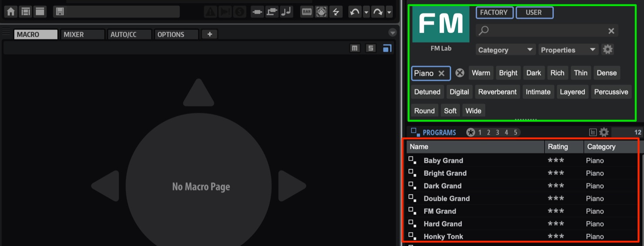Click the FM Lab instrument thumbnail
Image resolution: width=644 pixels, height=246 pixels.
[x=441, y=25]
